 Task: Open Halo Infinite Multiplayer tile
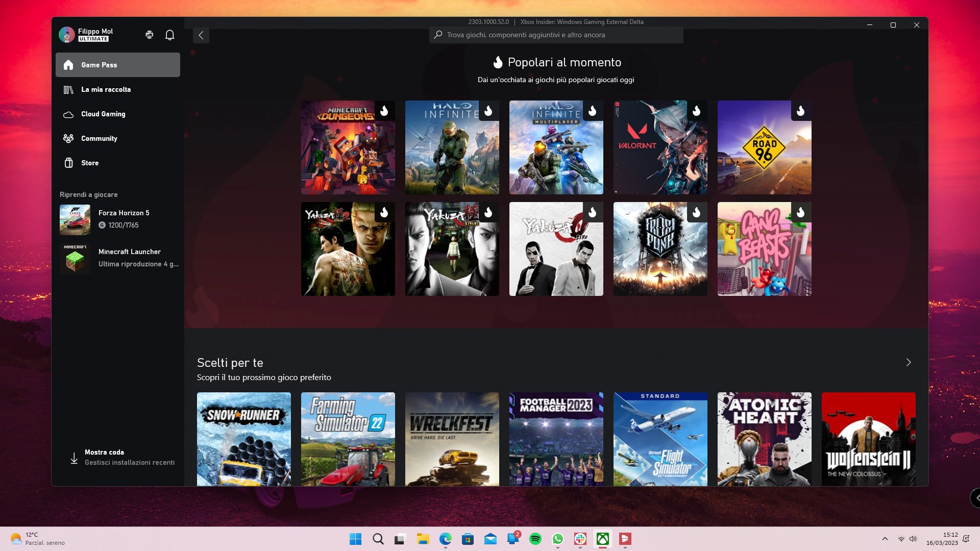pos(556,147)
